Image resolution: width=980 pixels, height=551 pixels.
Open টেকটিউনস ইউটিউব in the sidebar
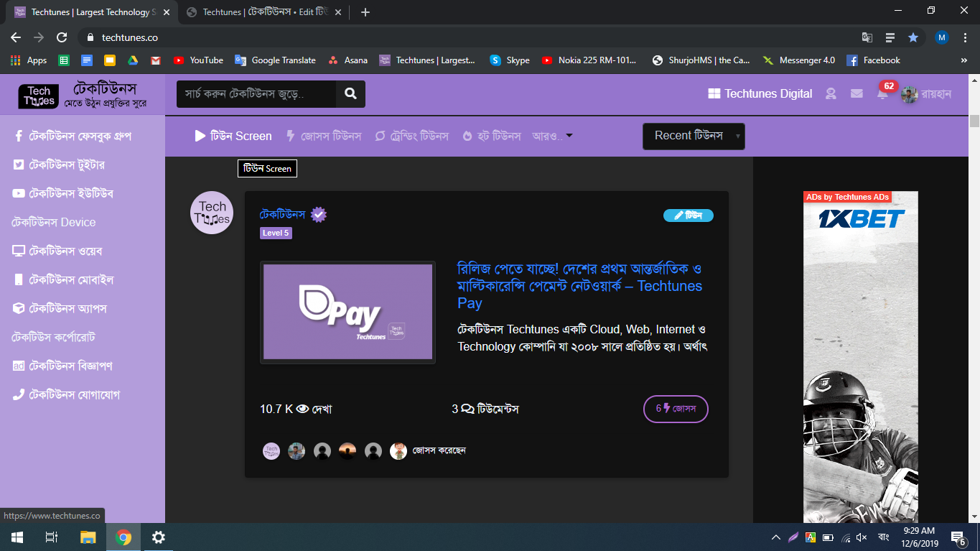(x=63, y=193)
